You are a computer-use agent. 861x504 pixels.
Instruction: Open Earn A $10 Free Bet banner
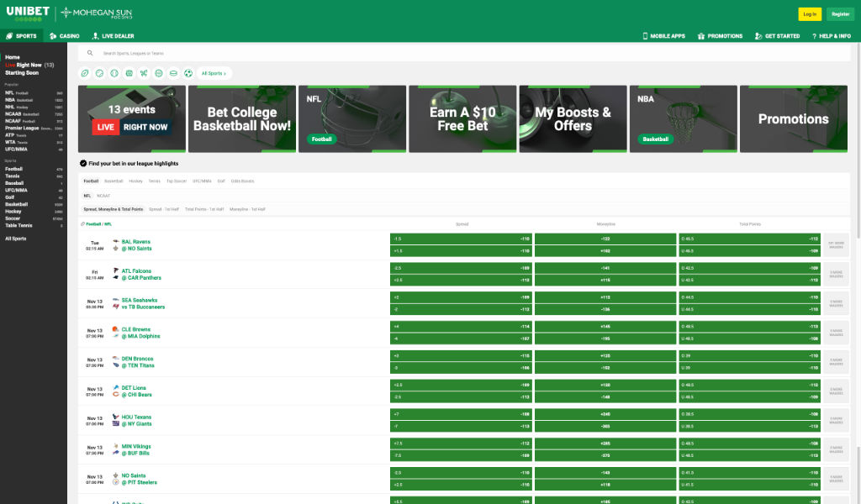[x=462, y=118]
